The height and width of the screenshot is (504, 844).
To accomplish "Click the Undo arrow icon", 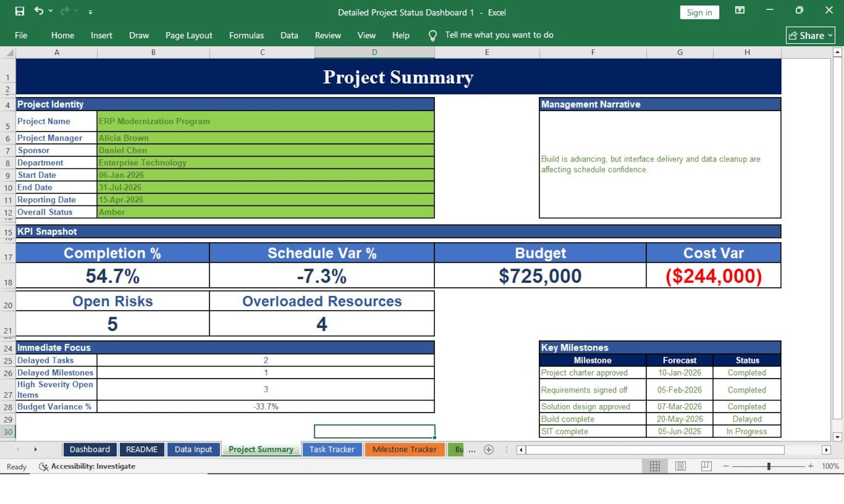I will click(39, 11).
